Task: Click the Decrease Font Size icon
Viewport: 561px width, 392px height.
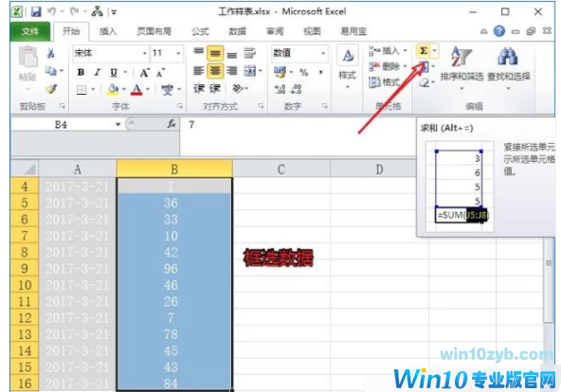Action: (x=160, y=73)
